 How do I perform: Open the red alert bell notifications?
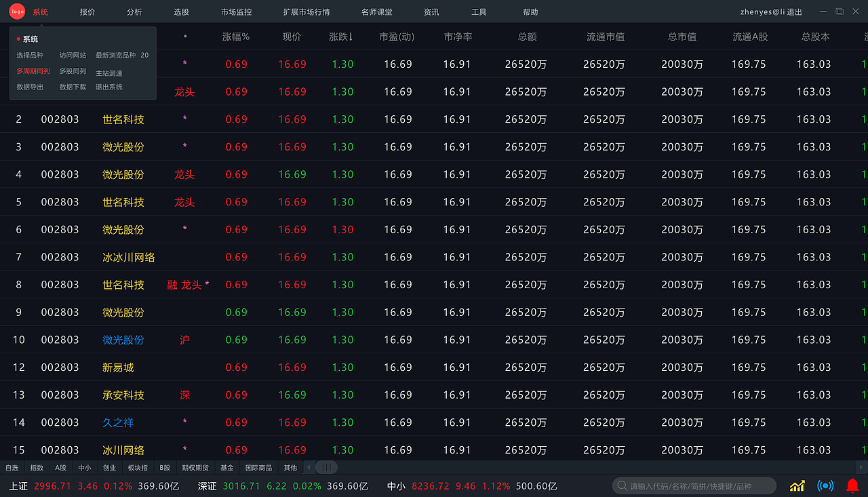coord(852,485)
